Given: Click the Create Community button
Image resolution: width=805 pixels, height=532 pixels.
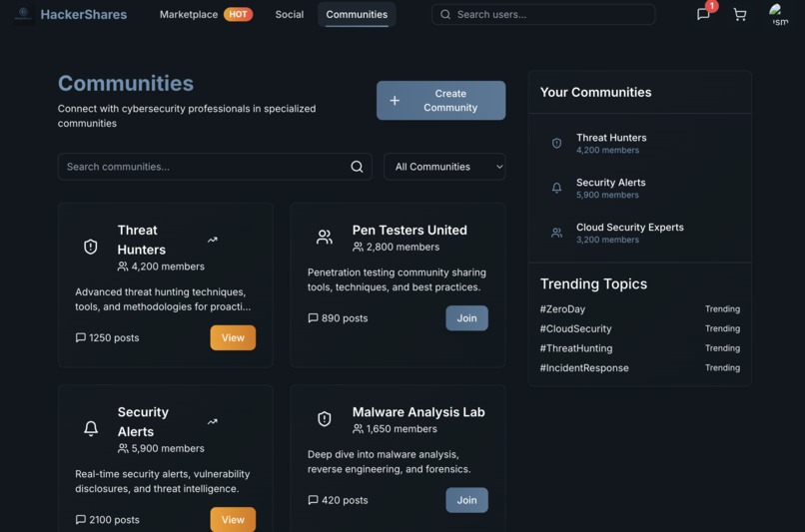Looking at the screenshot, I should [x=441, y=101].
